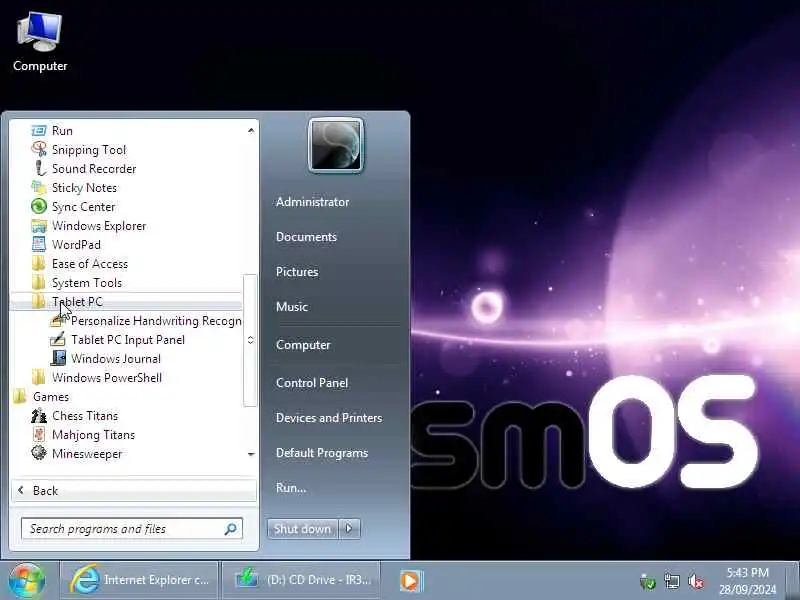This screenshot has width=800, height=600.
Task: Open Run... from right pane
Action: (x=291, y=488)
